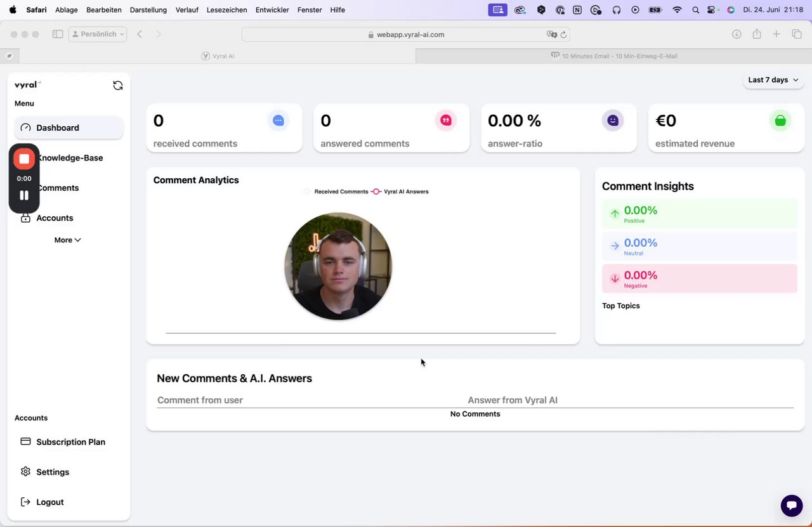The image size is (812, 527).
Task: Open the Persönlich profile dropdown
Action: [x=98, y=34]
